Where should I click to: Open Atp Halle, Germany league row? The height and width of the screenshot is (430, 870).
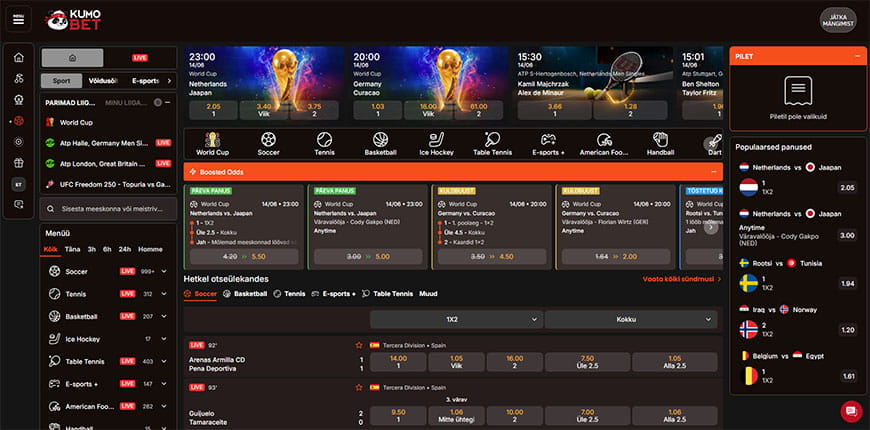coord(109,143)
